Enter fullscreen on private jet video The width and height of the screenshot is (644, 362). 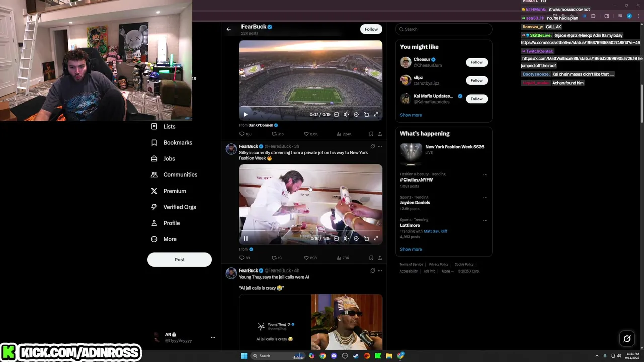tap(376, 239)
